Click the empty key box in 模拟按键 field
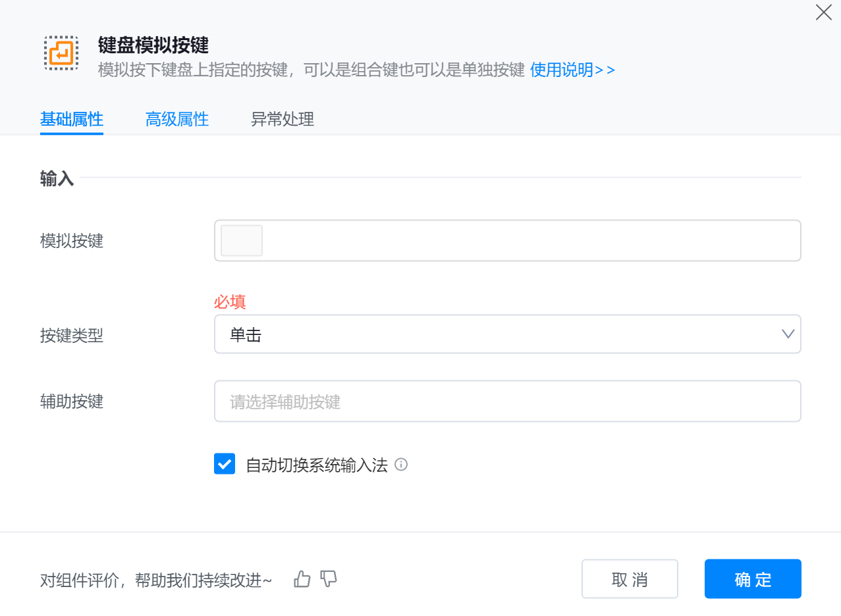 (x=242, y=240)
